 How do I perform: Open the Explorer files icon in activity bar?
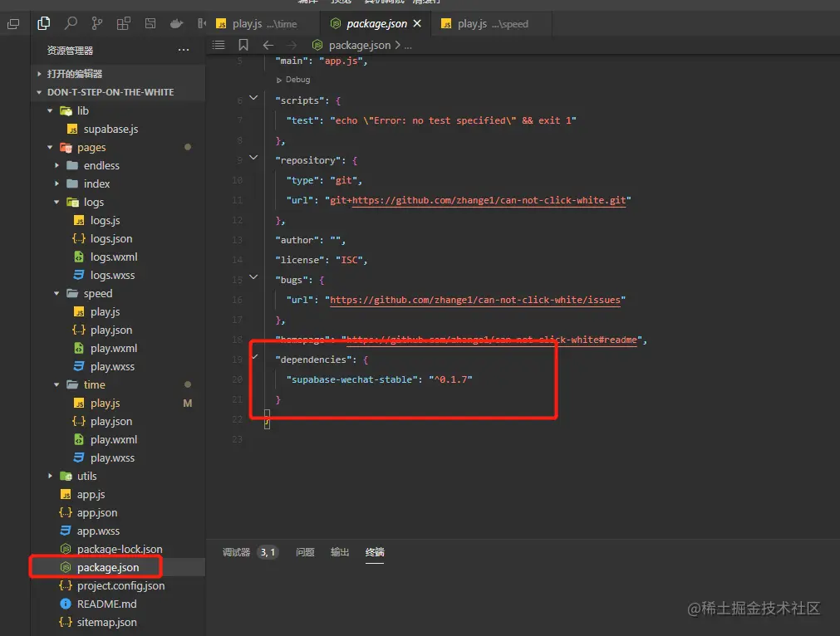44,23
